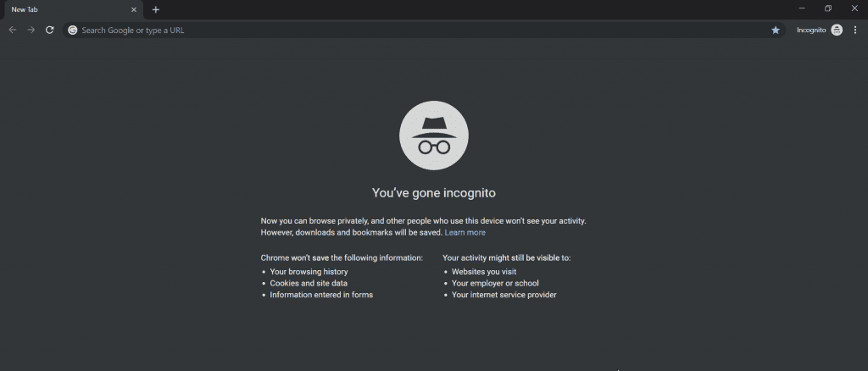Minimize the Chrome window
Image resolution: width=868 pixels, height=371 pixels.
802,8
